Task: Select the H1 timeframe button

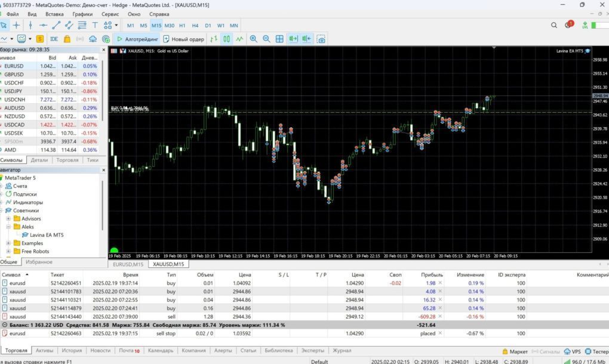Action: point(182,26)
